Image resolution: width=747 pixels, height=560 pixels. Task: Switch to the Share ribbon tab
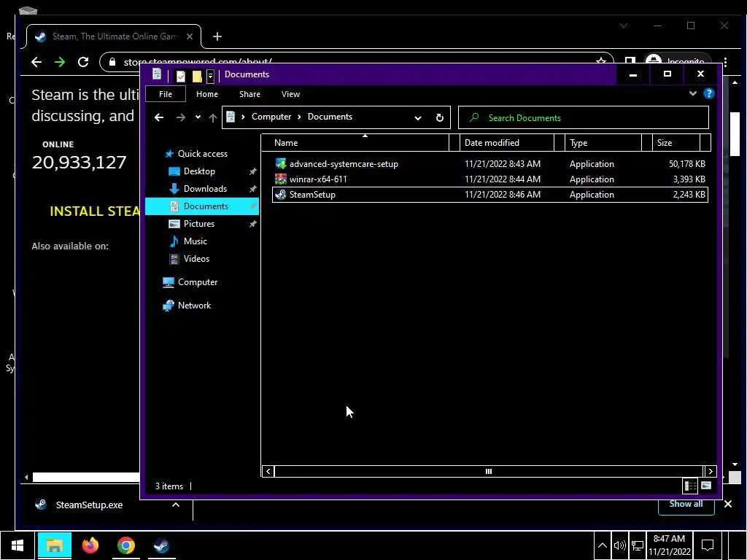249,94
